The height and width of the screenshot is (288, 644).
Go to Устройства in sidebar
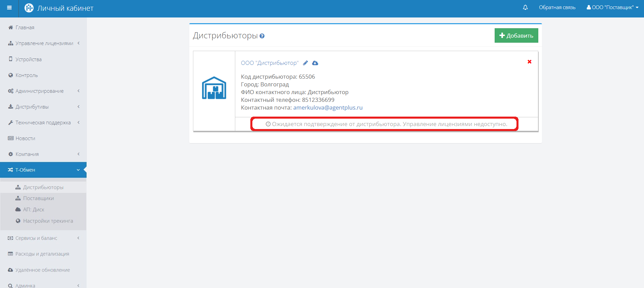pos(29,59)
